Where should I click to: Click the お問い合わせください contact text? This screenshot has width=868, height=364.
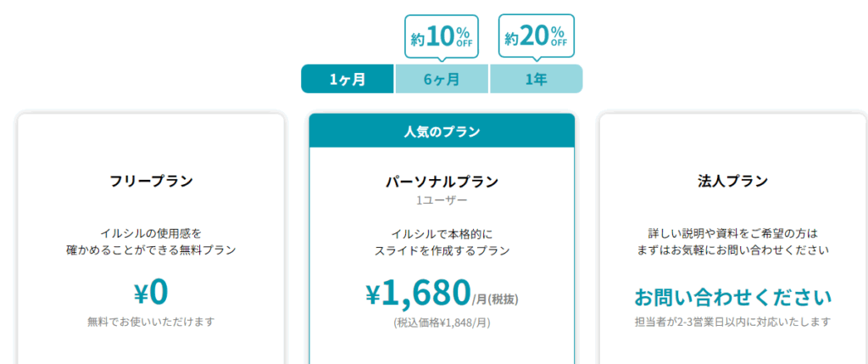tap(732, 297)
